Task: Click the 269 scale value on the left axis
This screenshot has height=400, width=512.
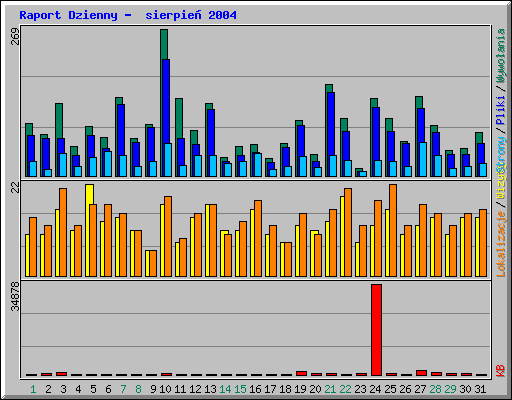Action: (15, 37)
